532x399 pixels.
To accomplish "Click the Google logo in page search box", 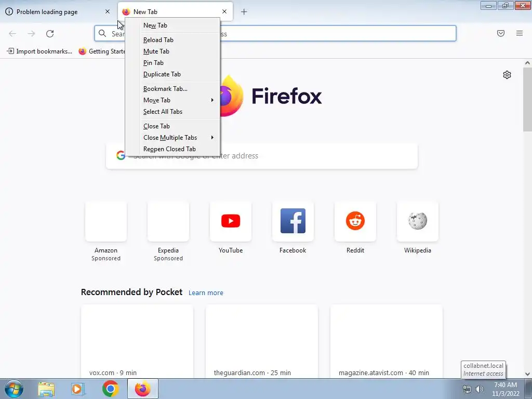I will [121, 155].
